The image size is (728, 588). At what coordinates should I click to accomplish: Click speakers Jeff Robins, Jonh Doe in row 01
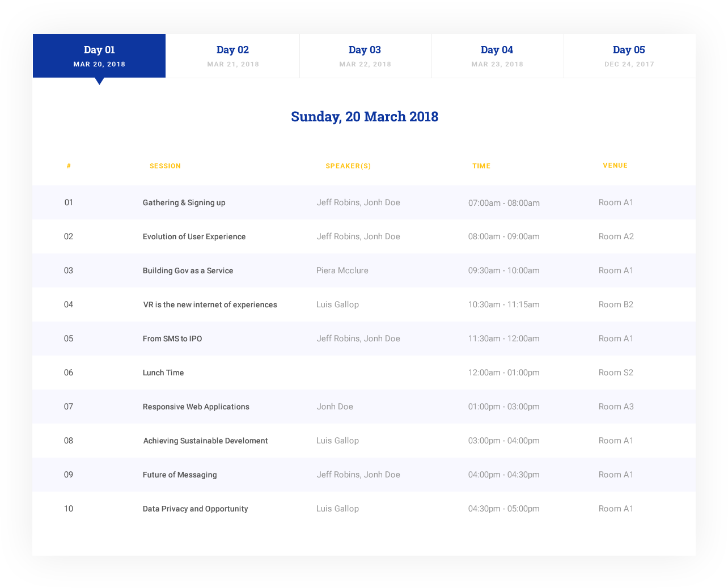point(358,202)
